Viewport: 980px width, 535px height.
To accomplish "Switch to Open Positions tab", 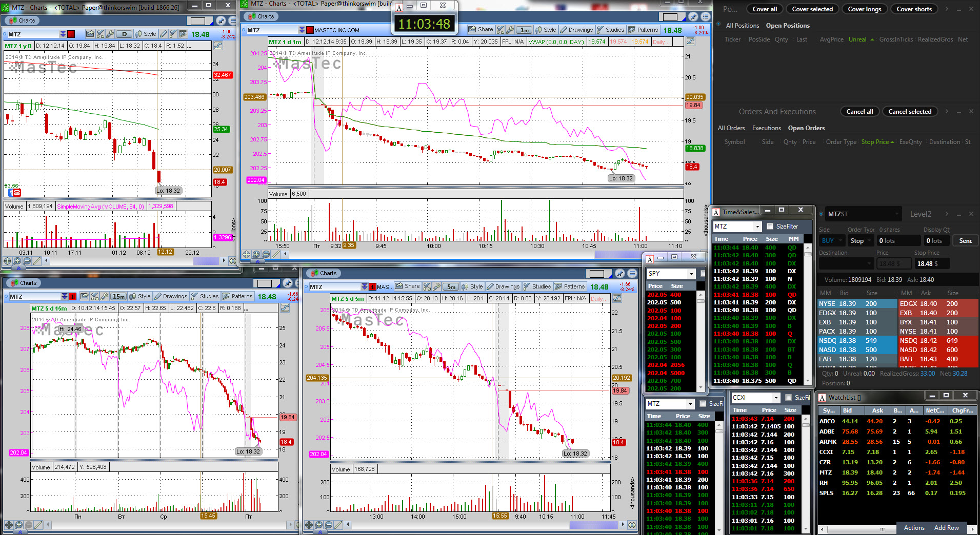I will point(788,26).
